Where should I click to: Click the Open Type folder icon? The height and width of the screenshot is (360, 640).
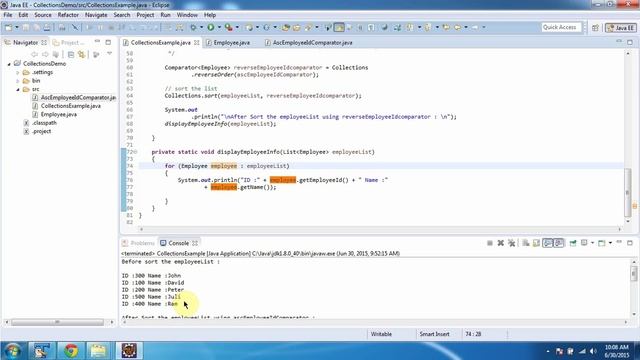tap(286, 27)
